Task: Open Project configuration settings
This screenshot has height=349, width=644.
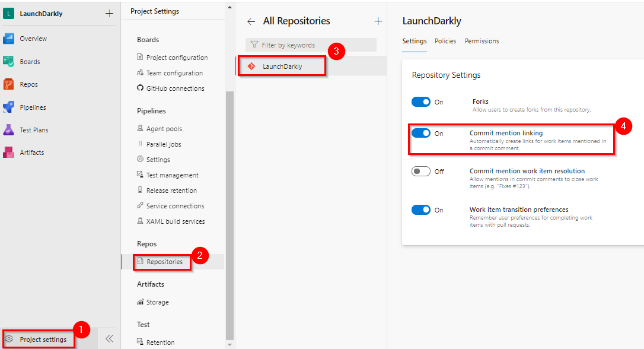Action: point(177,58)
